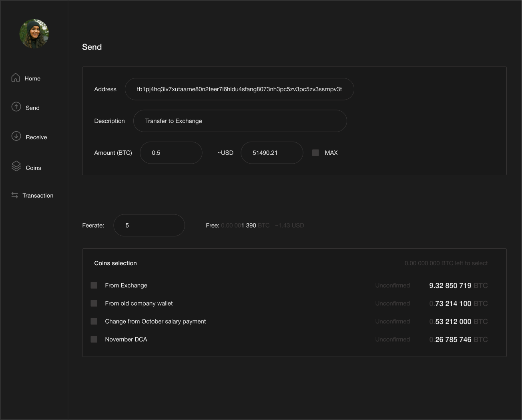
Task: Click the Feerate input field
Action: point(149,225)
